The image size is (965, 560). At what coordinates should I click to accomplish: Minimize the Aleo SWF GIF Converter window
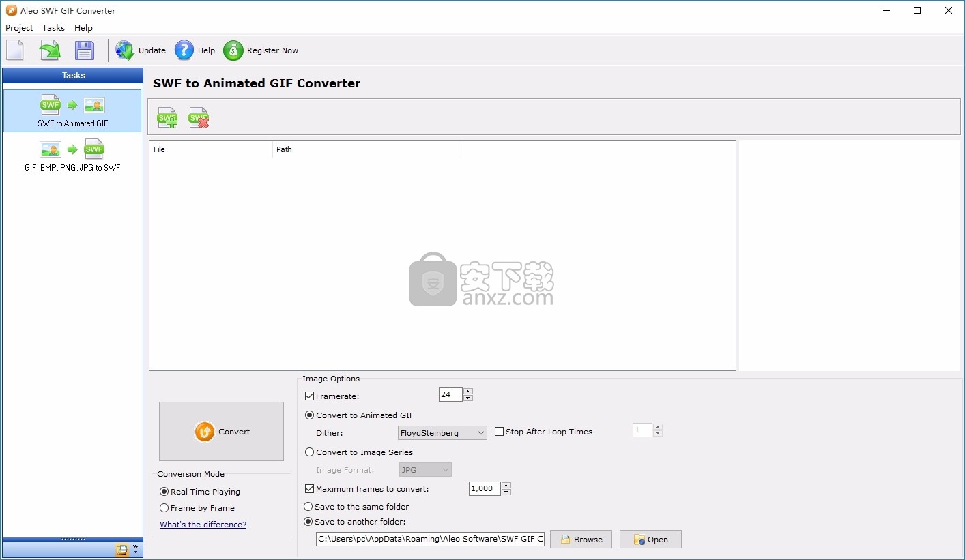885,10
